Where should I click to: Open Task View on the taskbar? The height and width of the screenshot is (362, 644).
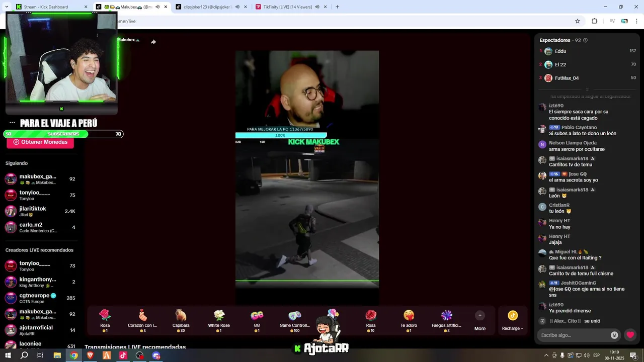pos(40,355)
